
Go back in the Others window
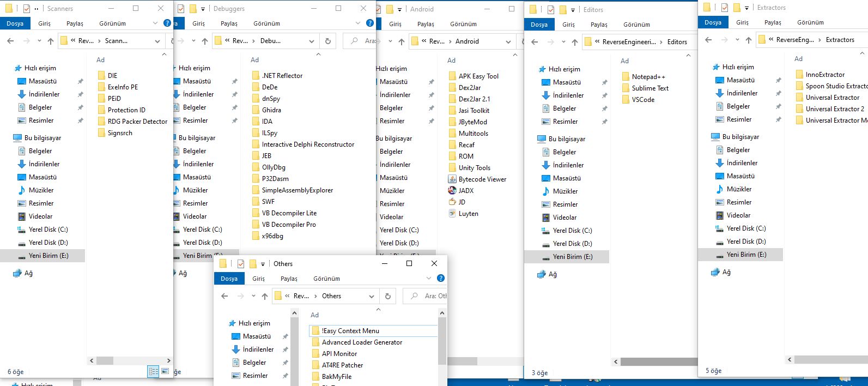coord(224,296)
